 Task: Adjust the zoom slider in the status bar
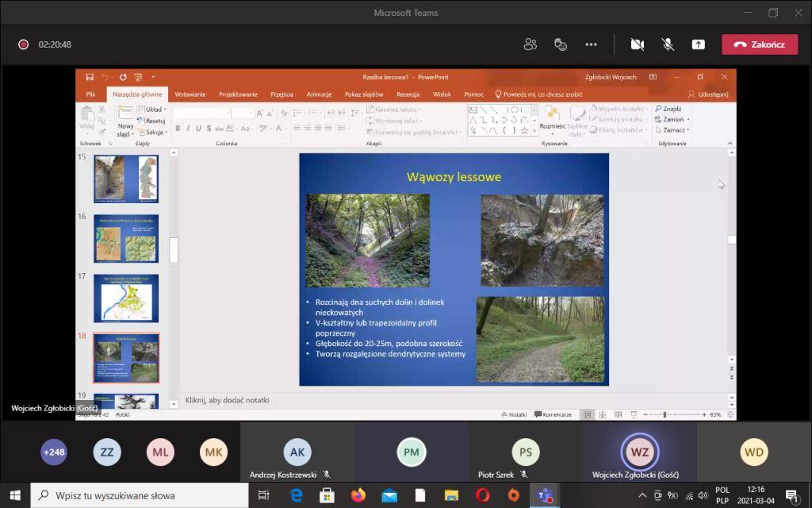(665, 414)
